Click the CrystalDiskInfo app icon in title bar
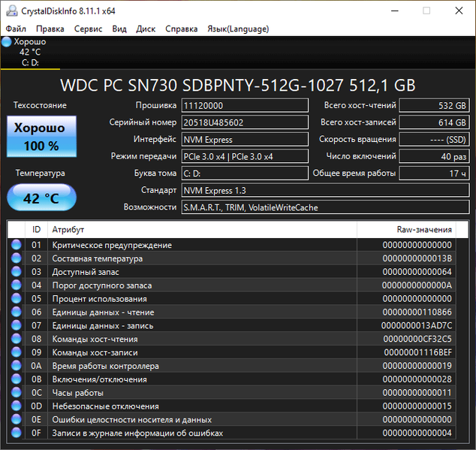476x450 pixels. pos(12,11)
